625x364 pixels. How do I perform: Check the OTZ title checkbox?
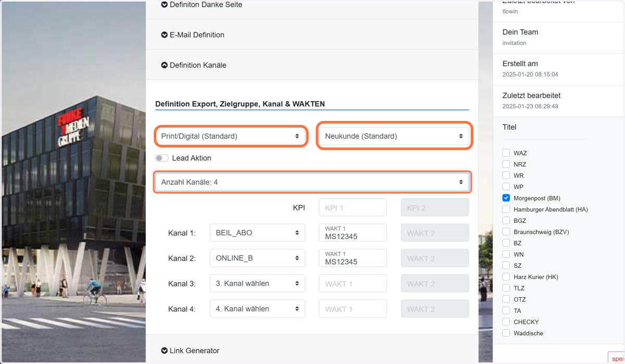tap(506, 299)
